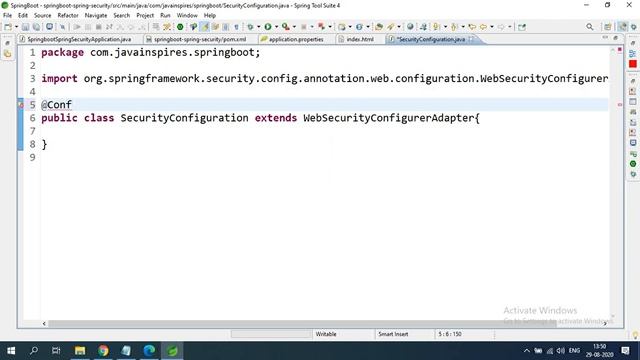
Task: Click the New file wizard toolbar icon
Action: point(8,27)
